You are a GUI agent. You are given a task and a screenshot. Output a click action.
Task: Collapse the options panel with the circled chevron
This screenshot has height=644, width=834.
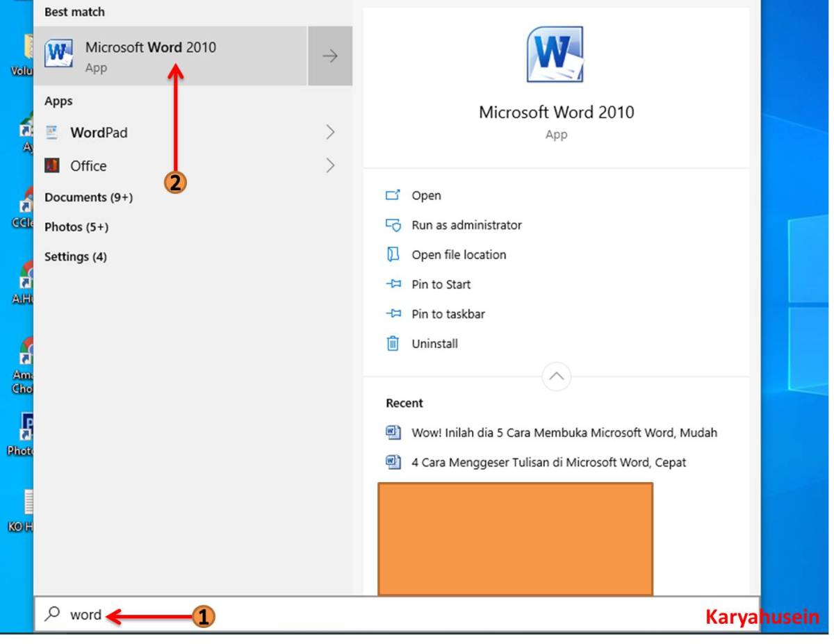click(x=555, y=376)
